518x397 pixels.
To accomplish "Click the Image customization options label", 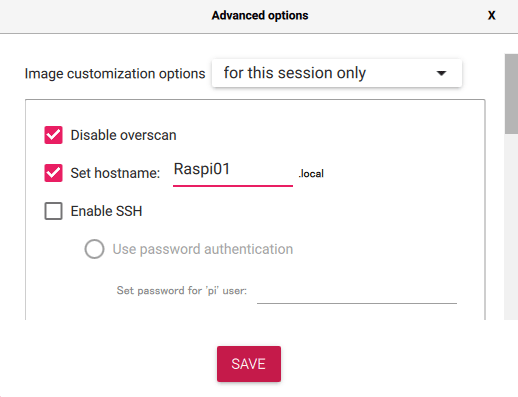I will 115,74.
